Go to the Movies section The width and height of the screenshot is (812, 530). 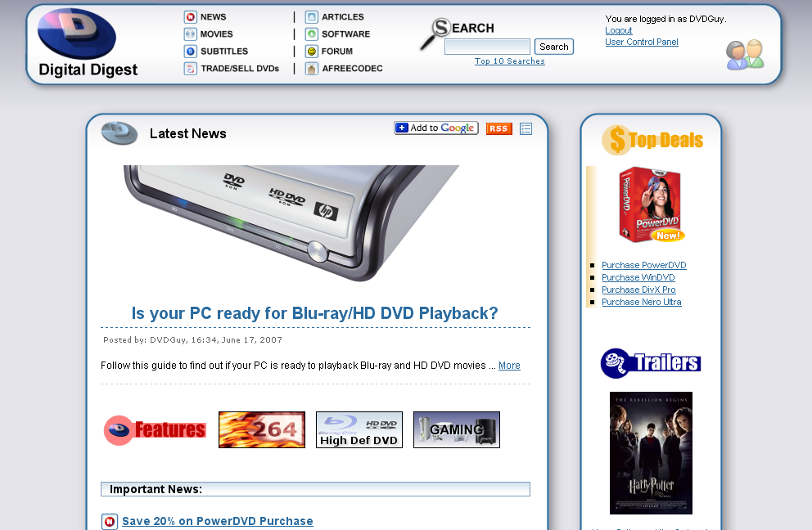click(216, 34)
